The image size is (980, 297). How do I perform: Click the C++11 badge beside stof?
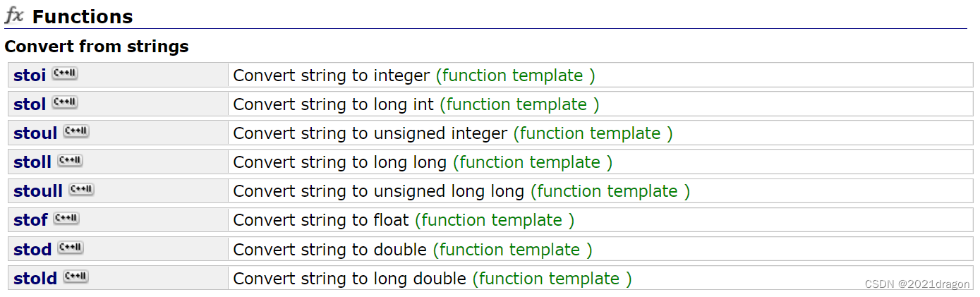pos(66,218)
